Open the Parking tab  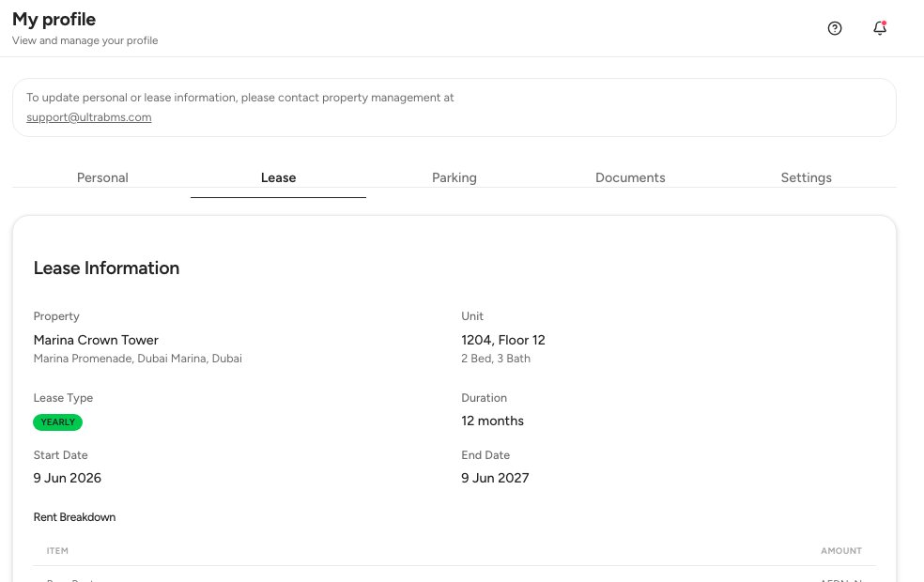coord(454,178)
